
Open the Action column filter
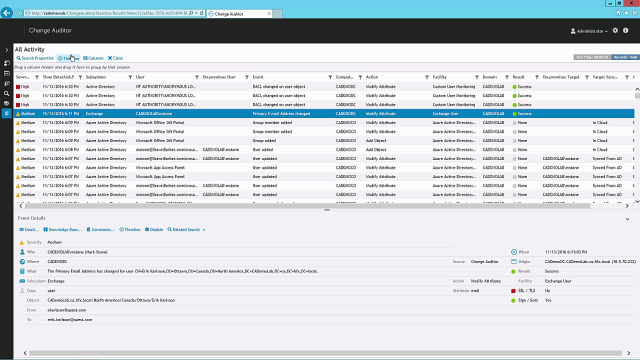[427, 77]
